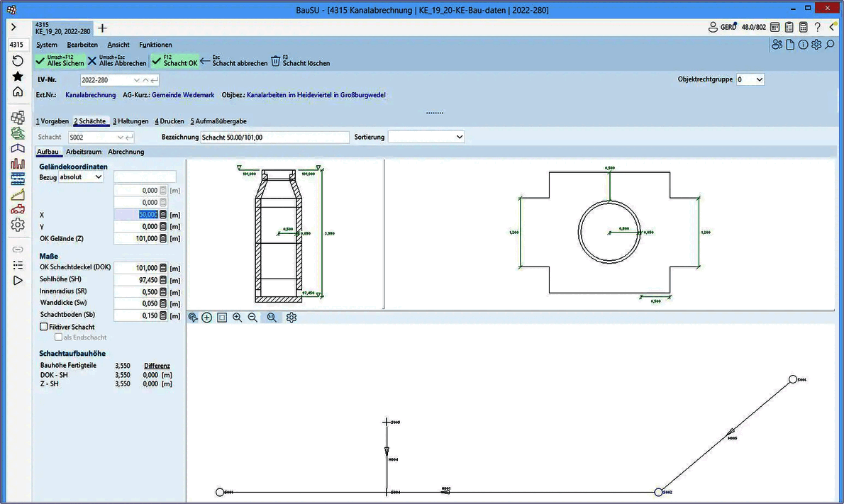Click the GERD user profile icon
Screen dimensions: 844x504
[713, 27]
